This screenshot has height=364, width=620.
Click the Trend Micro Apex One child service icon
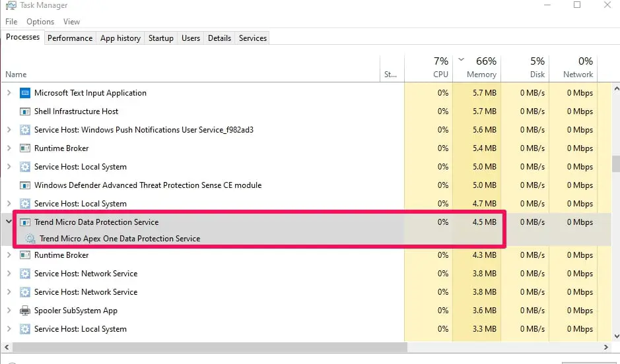[x=30, y=239]
